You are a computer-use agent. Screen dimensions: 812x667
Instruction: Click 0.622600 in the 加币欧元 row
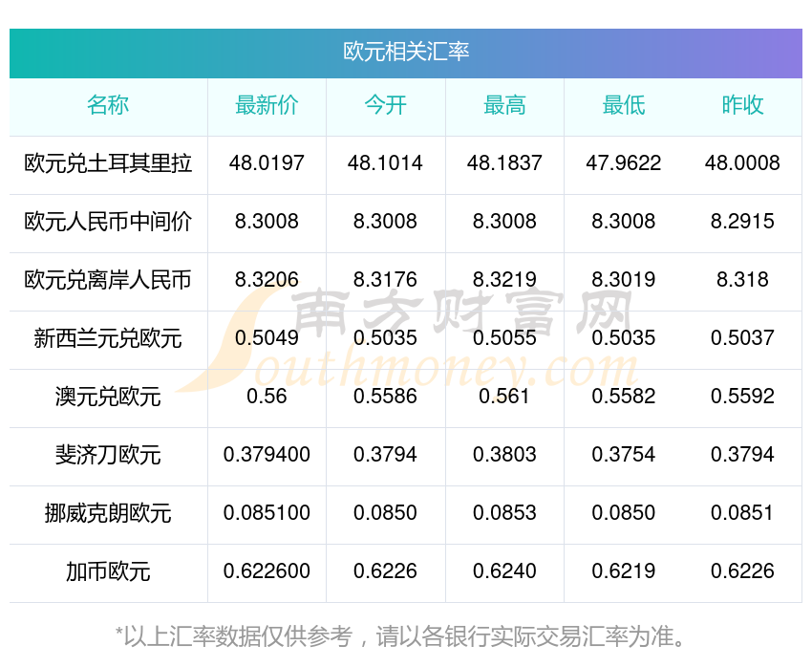(x=267, y=571)
